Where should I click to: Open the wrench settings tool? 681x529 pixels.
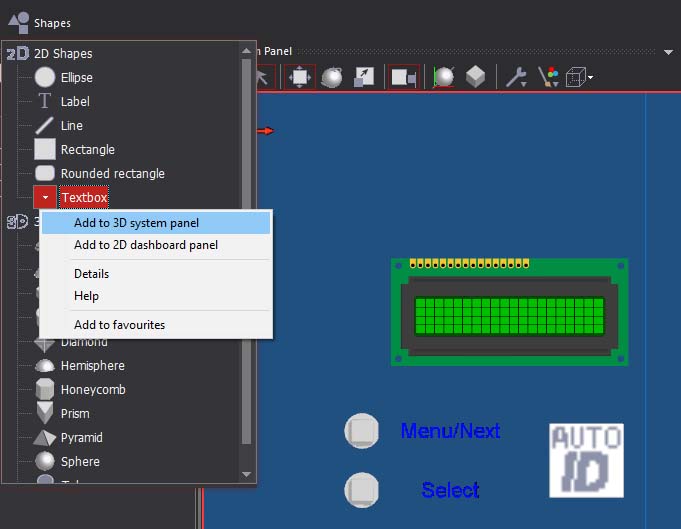click(x=516, y=77)
